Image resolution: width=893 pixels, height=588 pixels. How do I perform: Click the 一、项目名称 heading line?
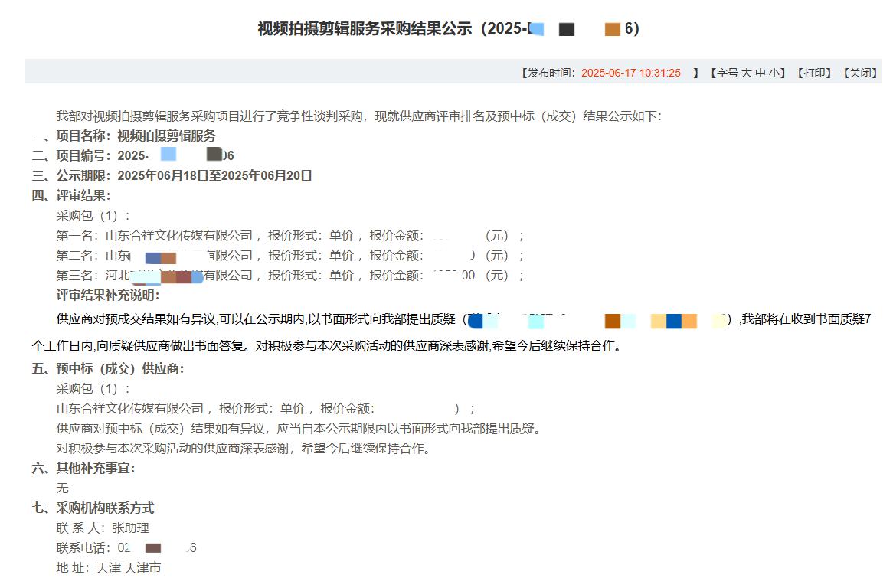click(123, 136)
